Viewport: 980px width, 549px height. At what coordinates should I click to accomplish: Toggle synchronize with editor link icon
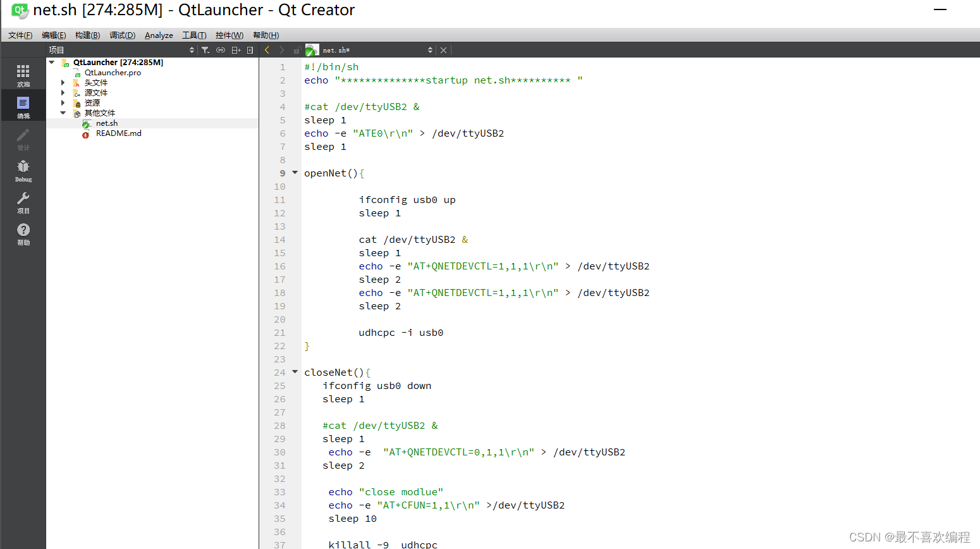[x=220, y=49]
